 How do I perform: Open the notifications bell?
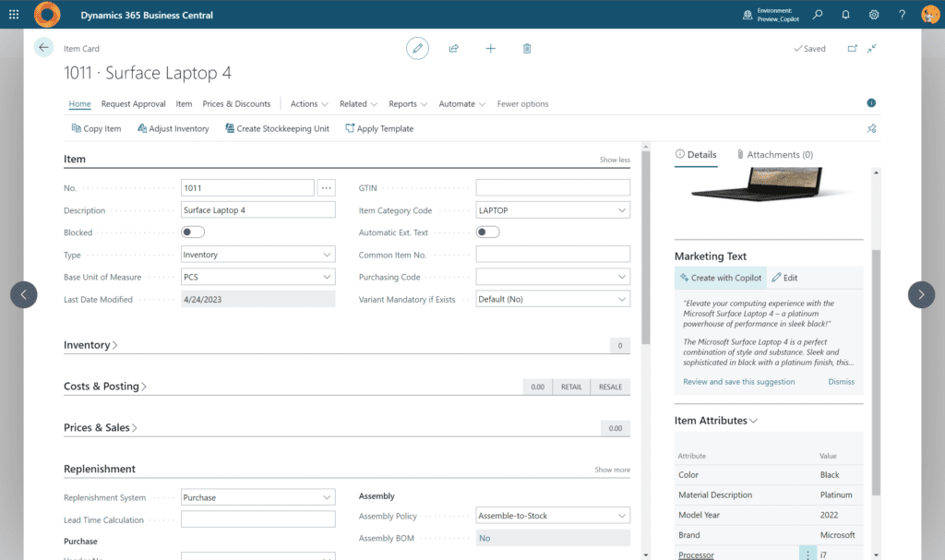(844, 14)
